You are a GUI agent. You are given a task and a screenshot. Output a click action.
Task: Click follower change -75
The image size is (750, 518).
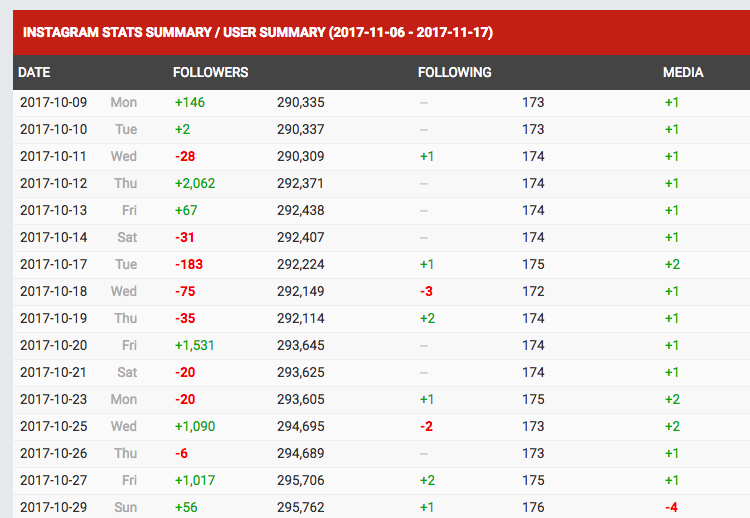185,291
